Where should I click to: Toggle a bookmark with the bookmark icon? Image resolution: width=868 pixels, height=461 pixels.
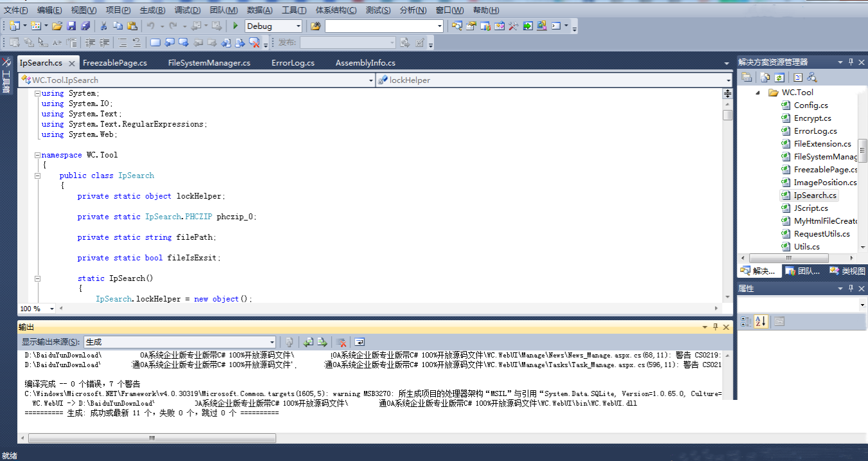coord(156,42)
